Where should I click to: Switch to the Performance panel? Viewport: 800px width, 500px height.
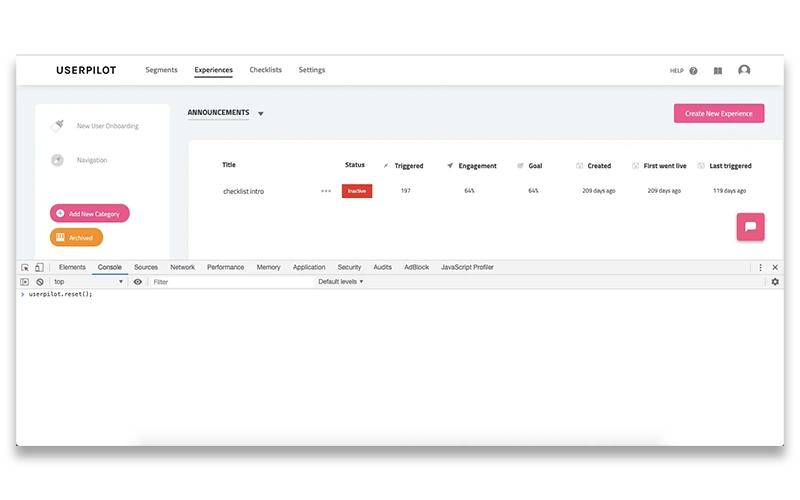click(226, 267)
